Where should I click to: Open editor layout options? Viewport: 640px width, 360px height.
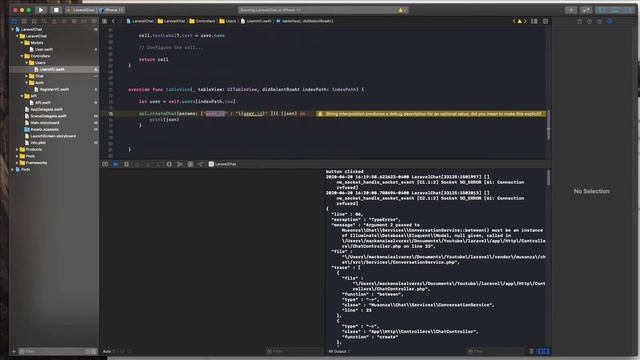coord(534,21)
